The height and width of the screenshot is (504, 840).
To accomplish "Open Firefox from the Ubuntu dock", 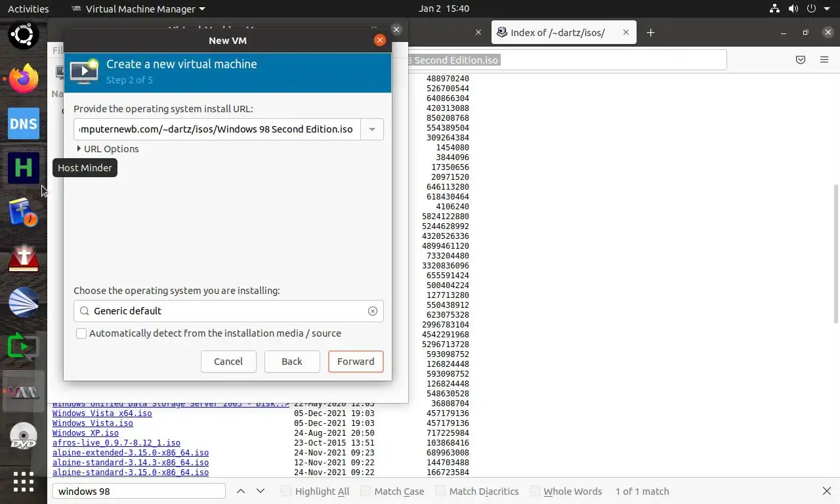I will click(x=24, y=79).
